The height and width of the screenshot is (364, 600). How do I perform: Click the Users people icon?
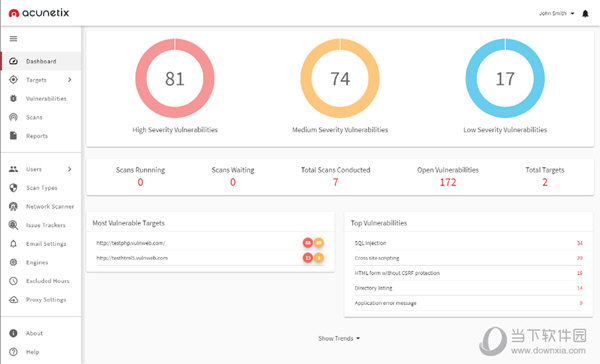pyautogui.click(x=13, y=169)
